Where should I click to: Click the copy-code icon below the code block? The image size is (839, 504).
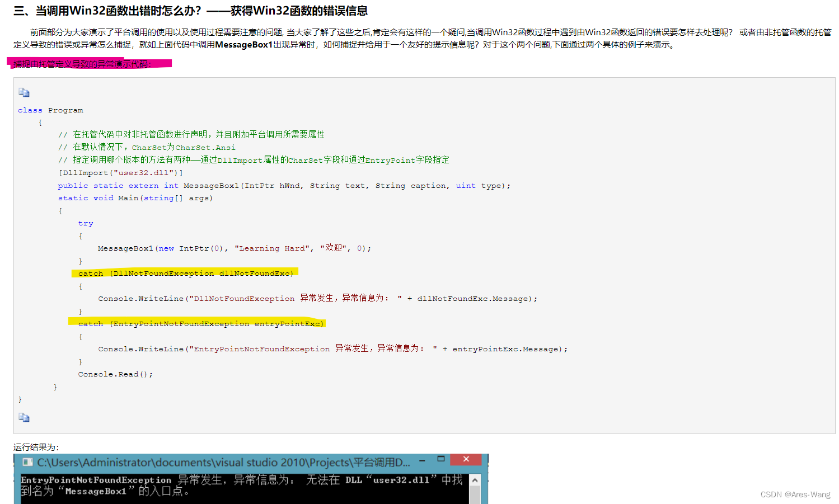pyautogui.click(x=24, y=417)
